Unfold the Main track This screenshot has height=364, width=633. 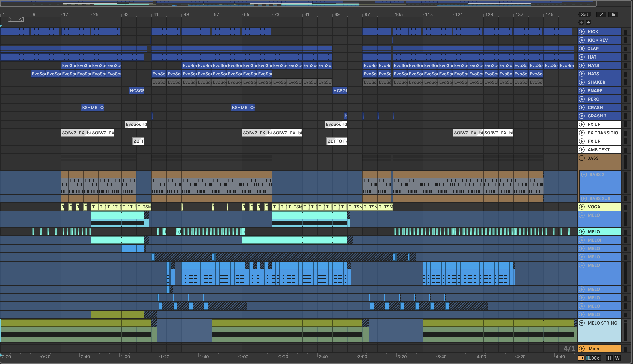[x=582, y=349]
